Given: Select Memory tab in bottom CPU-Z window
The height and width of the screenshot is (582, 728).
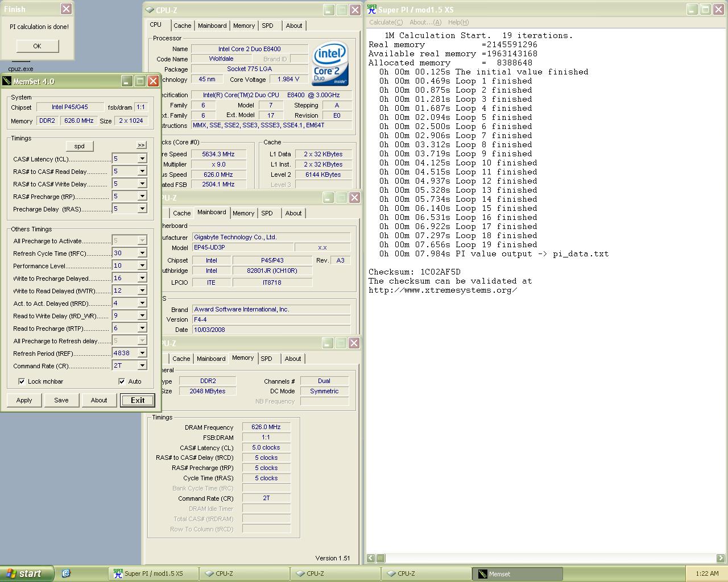Looking at the screenshot, I should (x=243, y=358).
